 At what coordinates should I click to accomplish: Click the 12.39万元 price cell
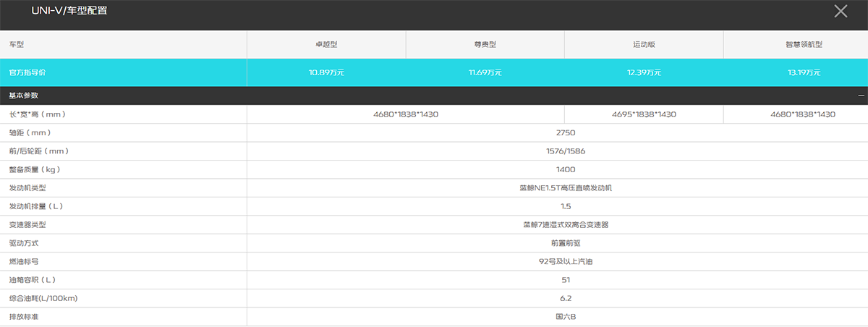click(x=644, y=72)
